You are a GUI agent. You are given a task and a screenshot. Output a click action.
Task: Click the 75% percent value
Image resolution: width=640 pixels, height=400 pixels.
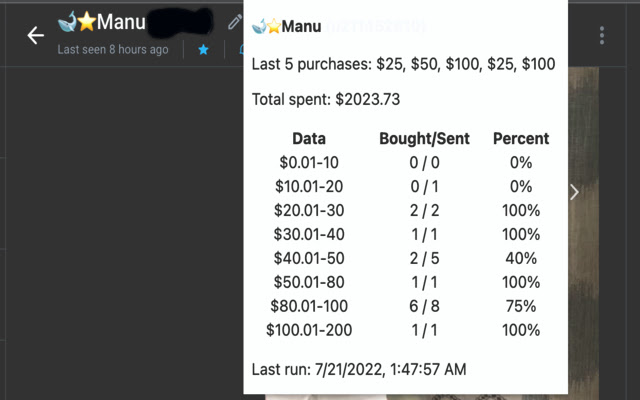[521, 306]
